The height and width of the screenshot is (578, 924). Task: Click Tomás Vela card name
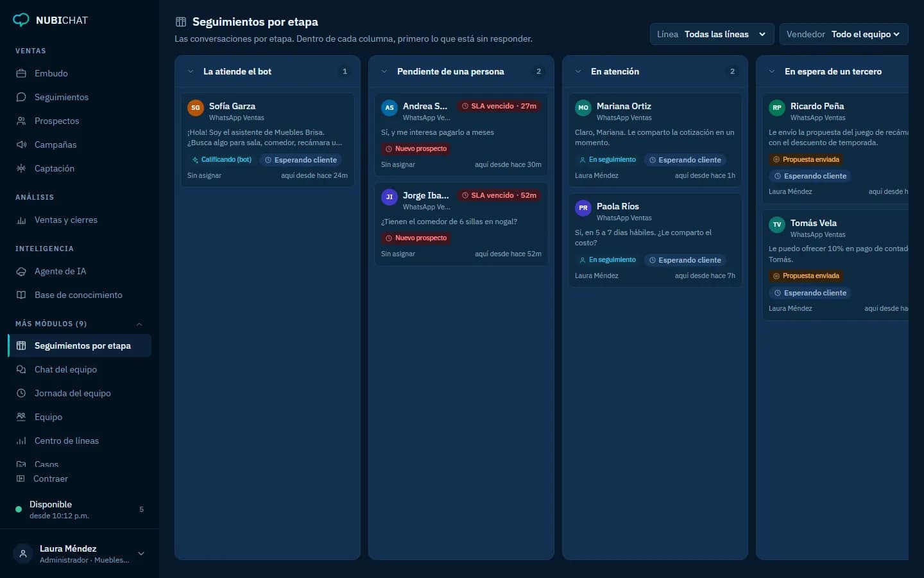click(814, 223)
